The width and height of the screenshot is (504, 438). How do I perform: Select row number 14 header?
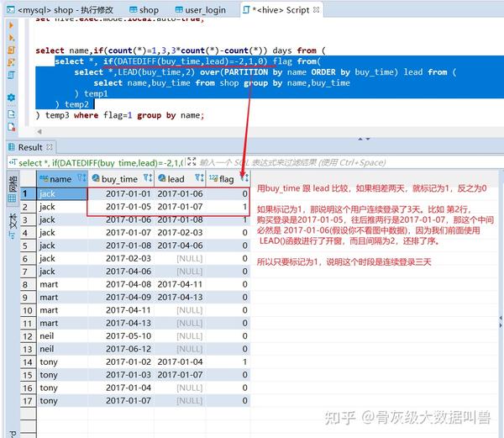(x=29, y=362)
